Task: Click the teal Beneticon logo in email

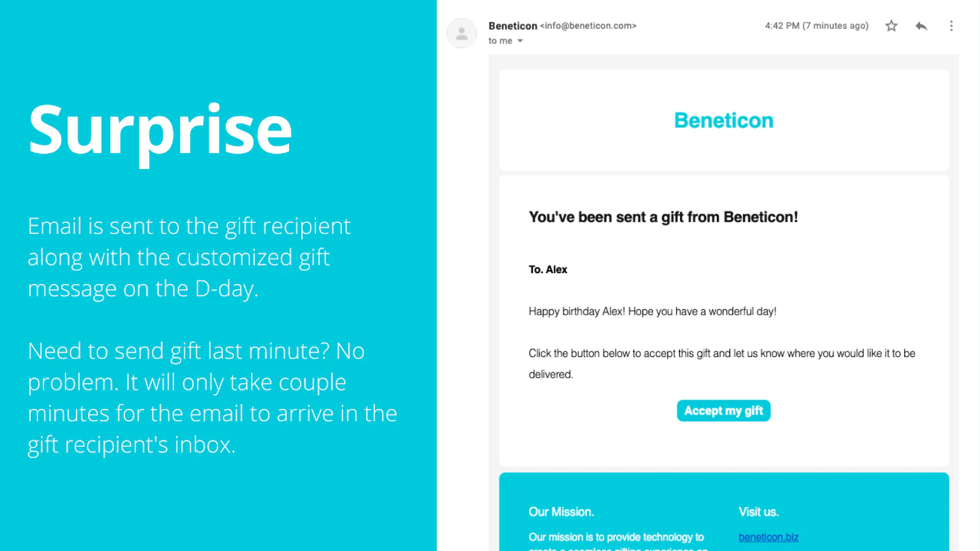Action: click(x=723, y=121)
